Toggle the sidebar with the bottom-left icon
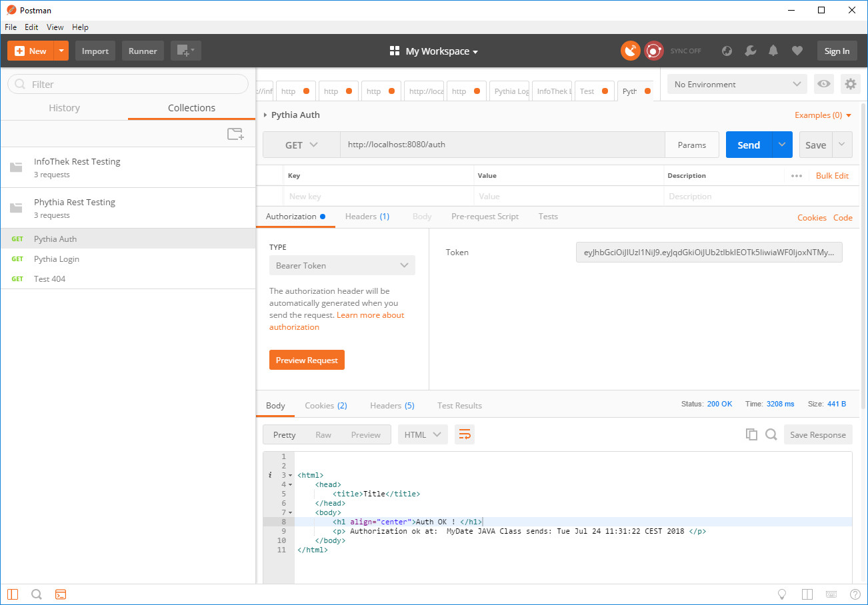 [x=13, y=594]
